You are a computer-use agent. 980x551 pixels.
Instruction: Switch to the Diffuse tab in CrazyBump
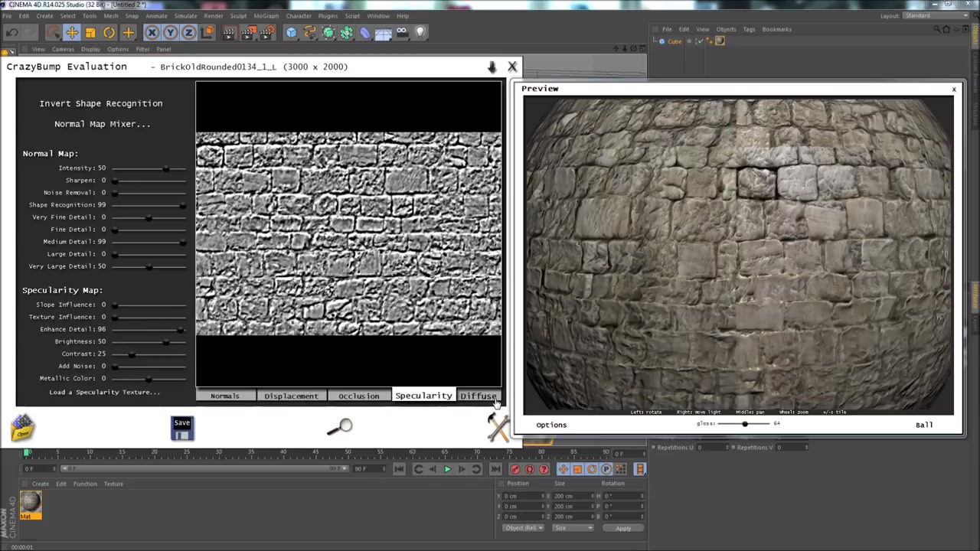(x=478, y=396)
